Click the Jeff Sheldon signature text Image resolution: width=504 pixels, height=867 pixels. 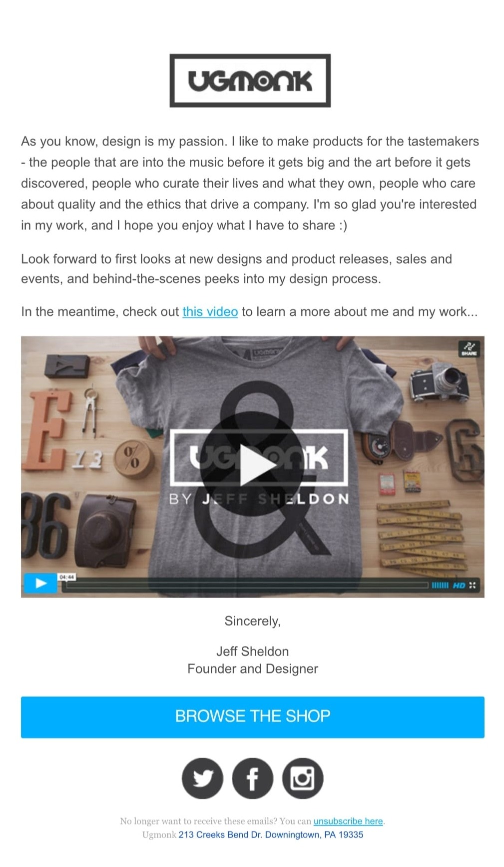pos(252,651)
